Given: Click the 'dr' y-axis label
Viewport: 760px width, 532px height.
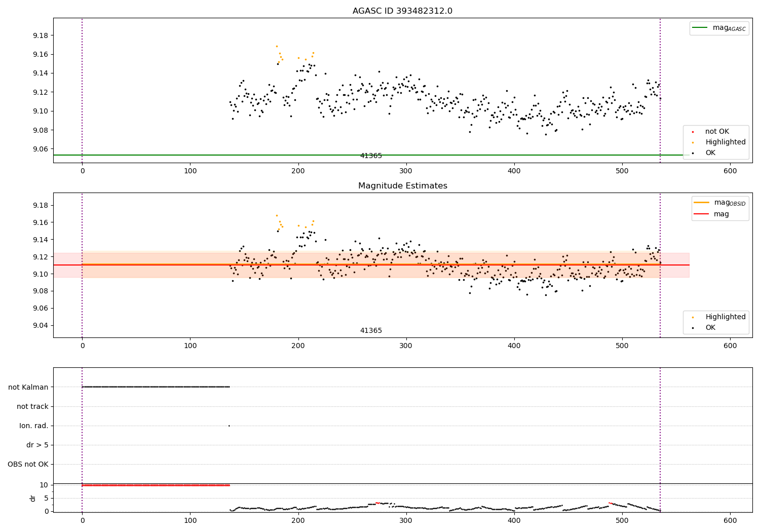Looking at the screenshot, I should tap(33, 498).
